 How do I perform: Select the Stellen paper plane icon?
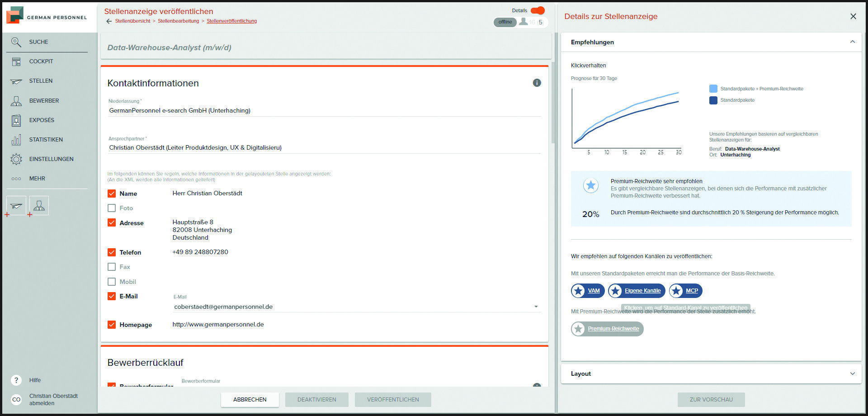click(16, 81)
